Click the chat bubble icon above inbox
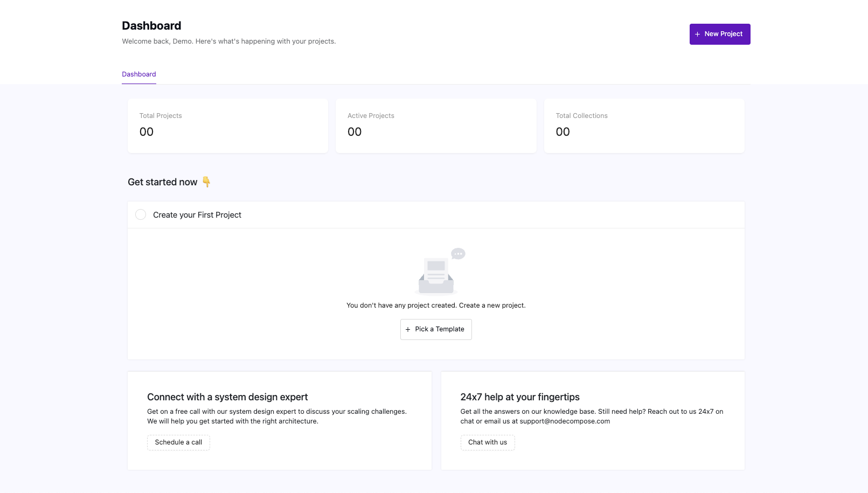This screenshot has height=493, width=868. 459,253
